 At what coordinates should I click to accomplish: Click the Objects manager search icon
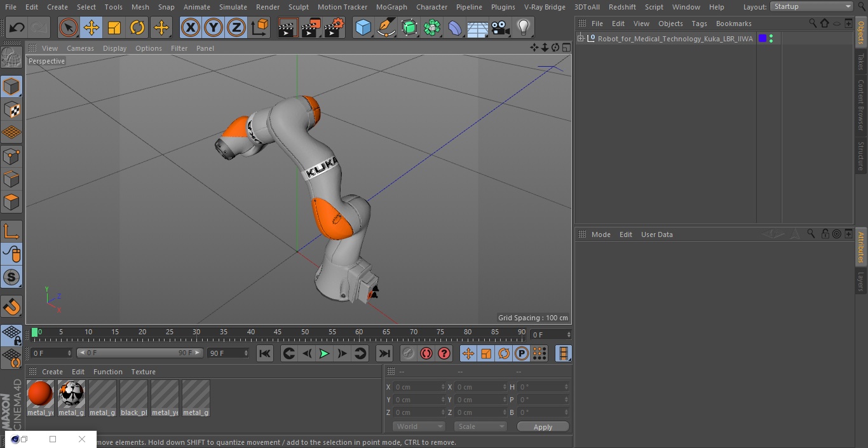coord(813,23)
